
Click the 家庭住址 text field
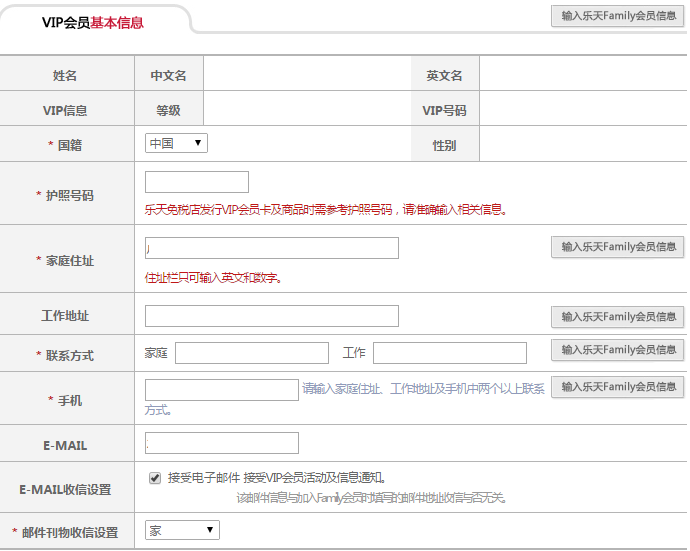(272, 248)
